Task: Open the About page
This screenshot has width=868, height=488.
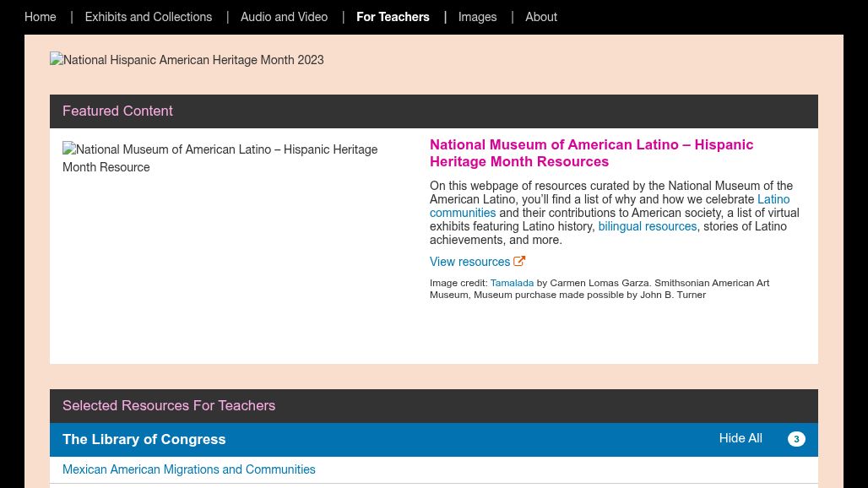Action: pyautogui.click(x=541, y=17)
